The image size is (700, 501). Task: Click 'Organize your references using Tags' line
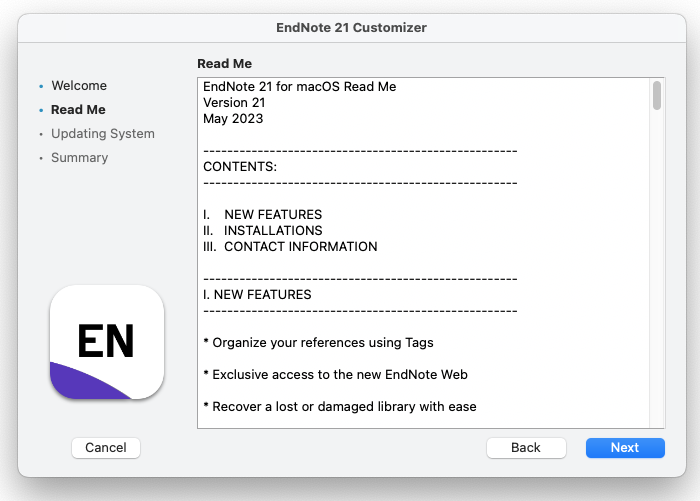[x=318, y=343]
